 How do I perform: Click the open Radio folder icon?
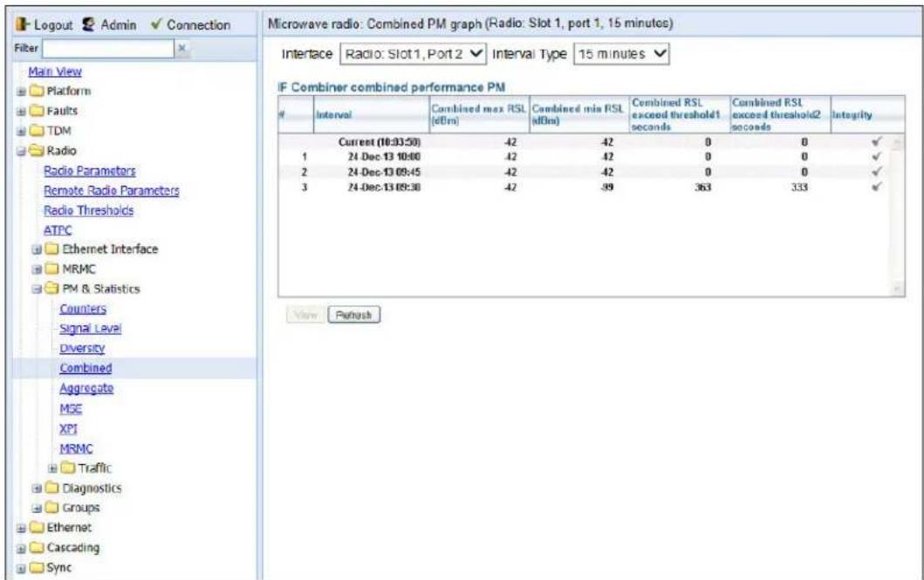(x=38, y=151)
